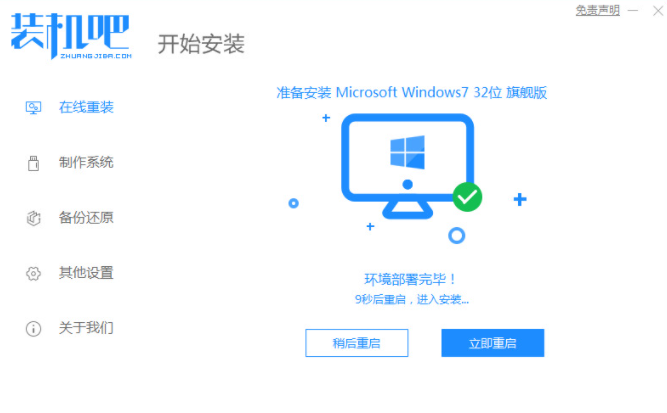The height and width of the screenshot is (413, 667).
Task: Click the 制作系统 USB drive icon
Action: [x=33, y=163]
